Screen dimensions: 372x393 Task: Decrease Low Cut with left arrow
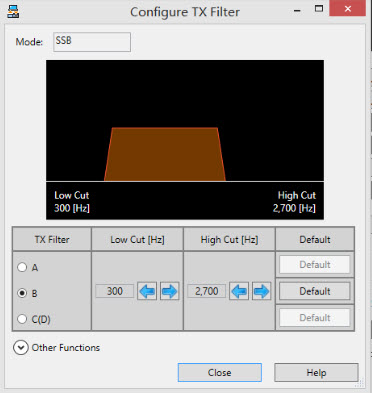(x=147, y=291)
